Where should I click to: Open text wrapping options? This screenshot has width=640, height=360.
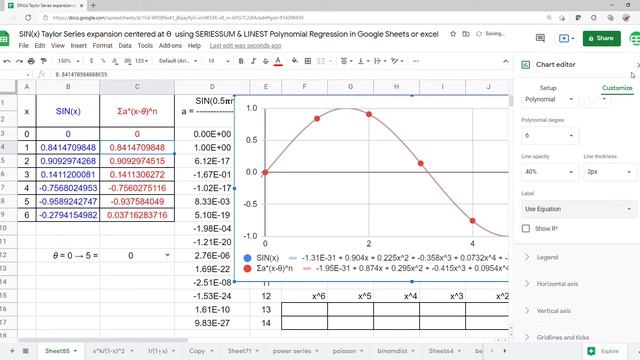pyautogui.click(x=380, y=61)
